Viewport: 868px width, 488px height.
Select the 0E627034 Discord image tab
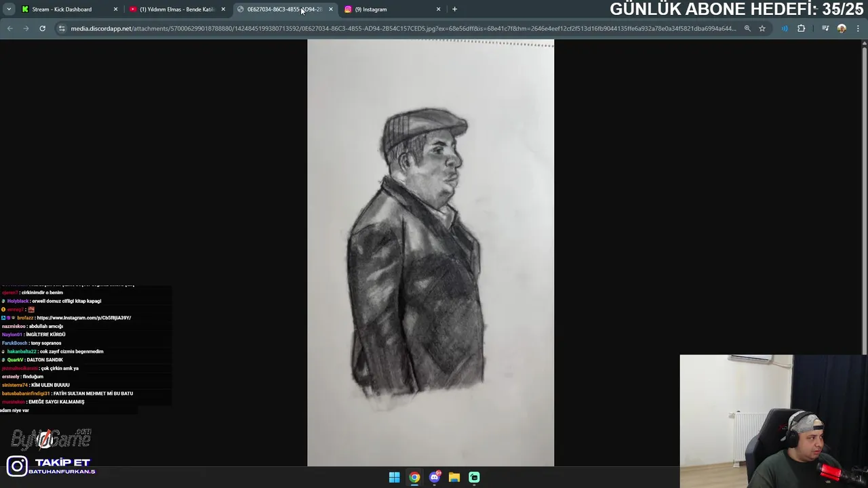284,9
